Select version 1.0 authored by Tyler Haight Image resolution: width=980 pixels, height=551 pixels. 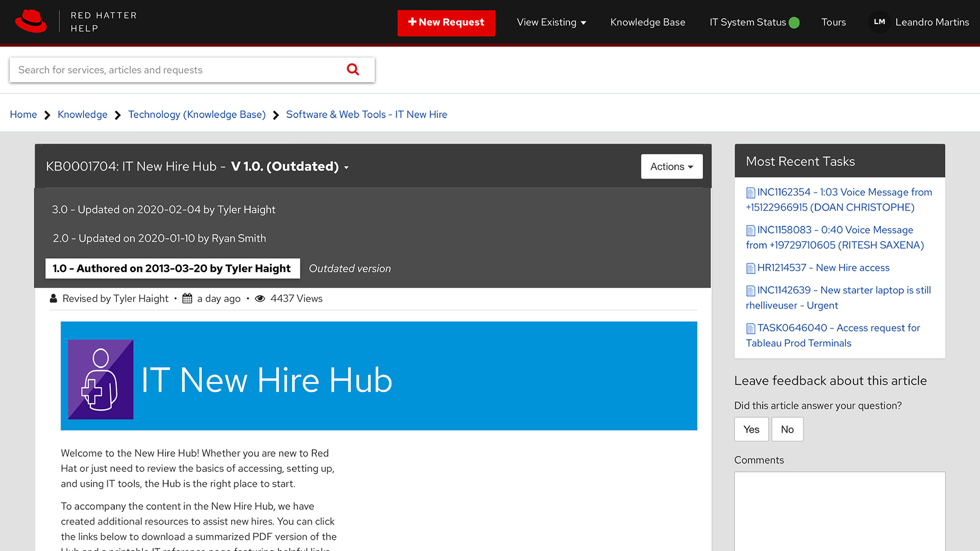173,268
